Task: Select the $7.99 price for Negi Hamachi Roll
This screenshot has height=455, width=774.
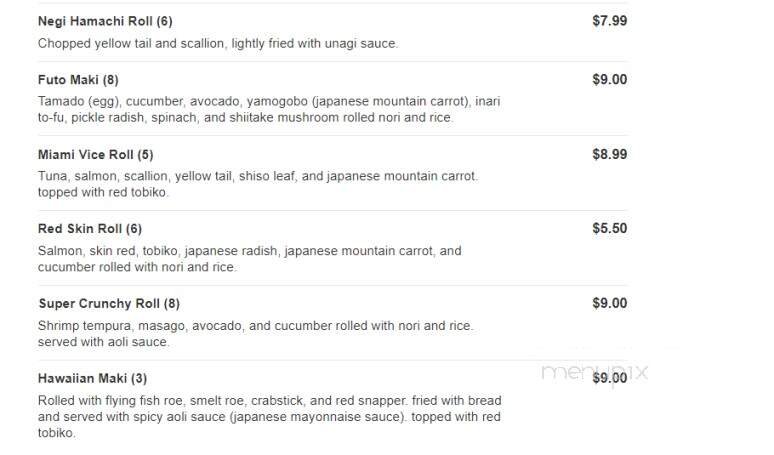Action: (x=609, y=20)
